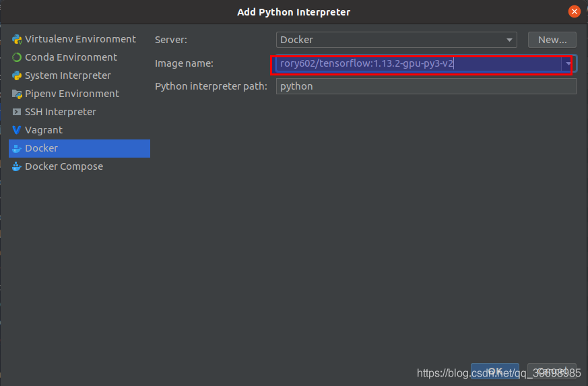Click the 'Python interpreter path:' label

click(x=211, y=86)
